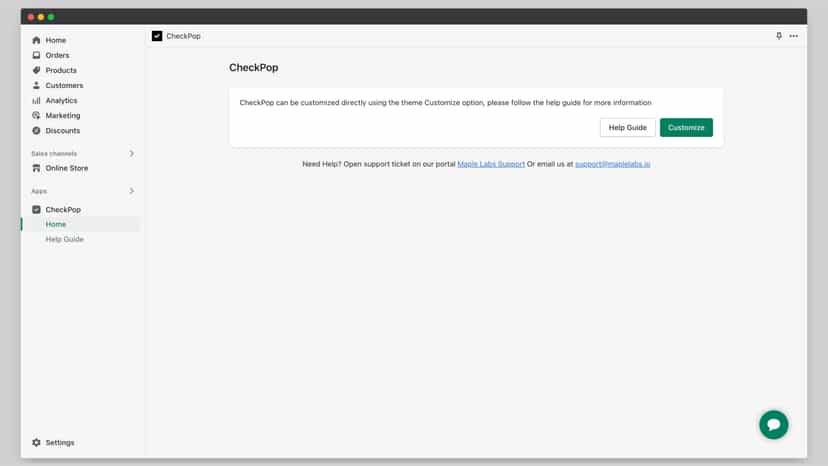Image resolution: width=828 pixels, height=466 pixels.
Task: Pin the app using the pin icon
Action: coord(778,36)
